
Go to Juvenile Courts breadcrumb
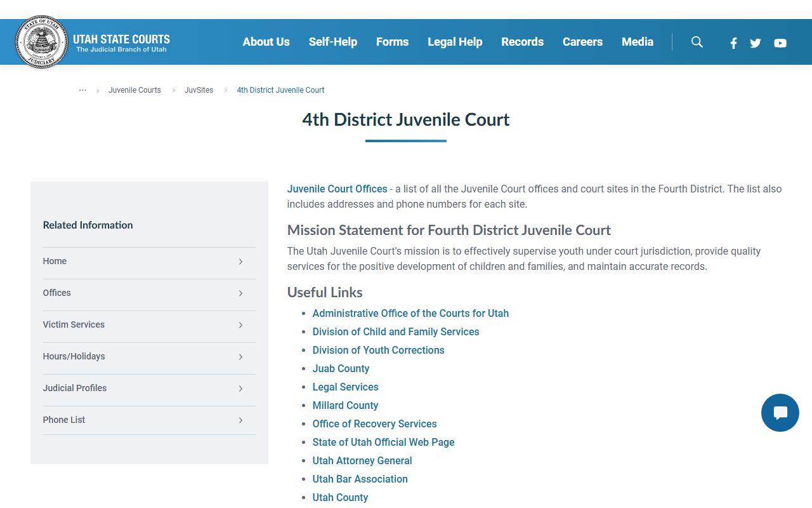pos(134,90)
